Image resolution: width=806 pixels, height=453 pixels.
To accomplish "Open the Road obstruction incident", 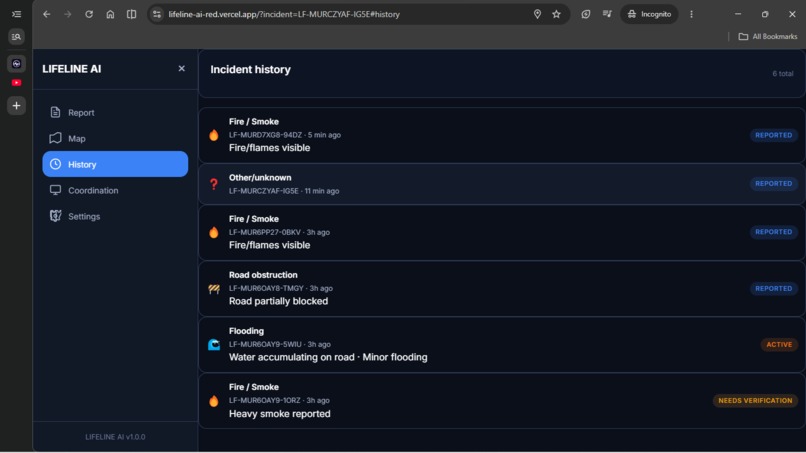I will click(x=502, y=288).
